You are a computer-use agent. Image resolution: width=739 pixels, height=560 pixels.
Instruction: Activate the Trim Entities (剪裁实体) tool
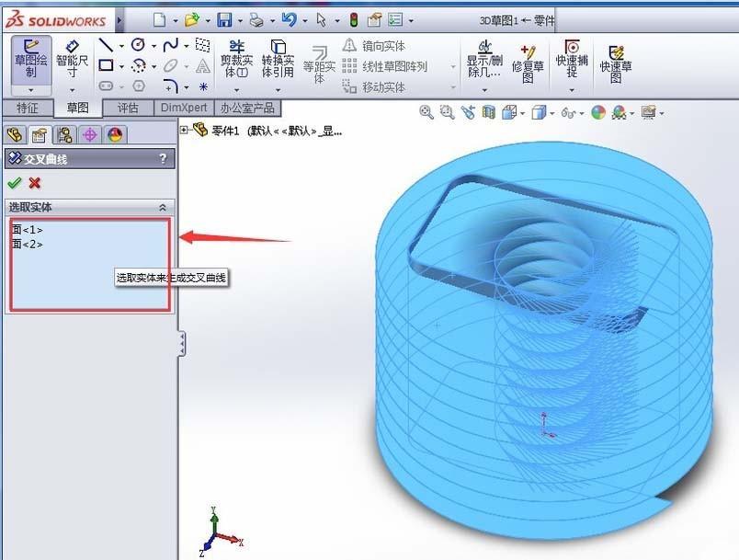click(x=237, y=60)
